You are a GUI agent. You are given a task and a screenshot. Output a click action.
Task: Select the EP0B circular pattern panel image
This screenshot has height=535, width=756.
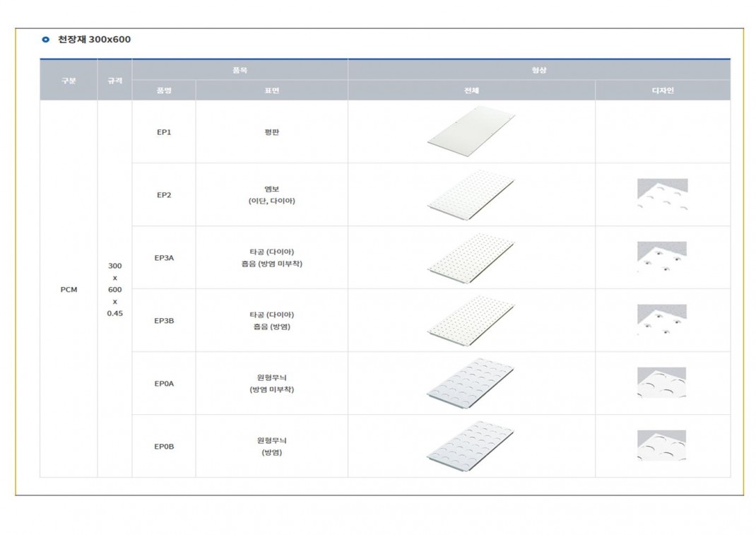[x=471, y=446]
